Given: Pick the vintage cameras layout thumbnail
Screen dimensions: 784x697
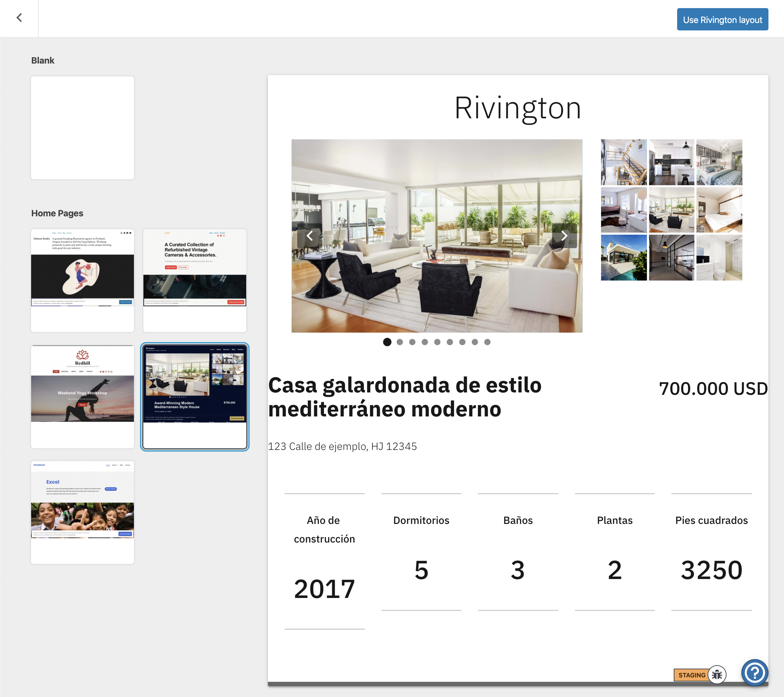Looking at the screenshot, I should 194,280.
